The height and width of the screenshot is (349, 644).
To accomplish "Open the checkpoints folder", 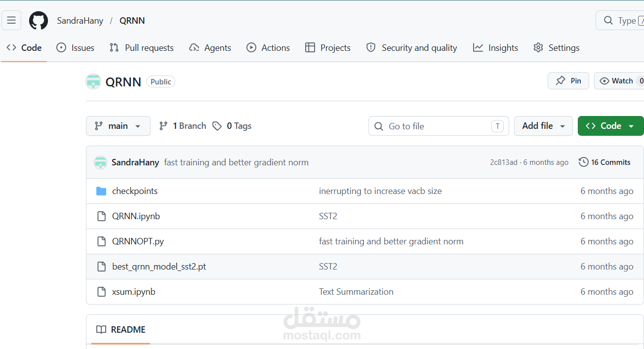I will (x=135, y=191).
